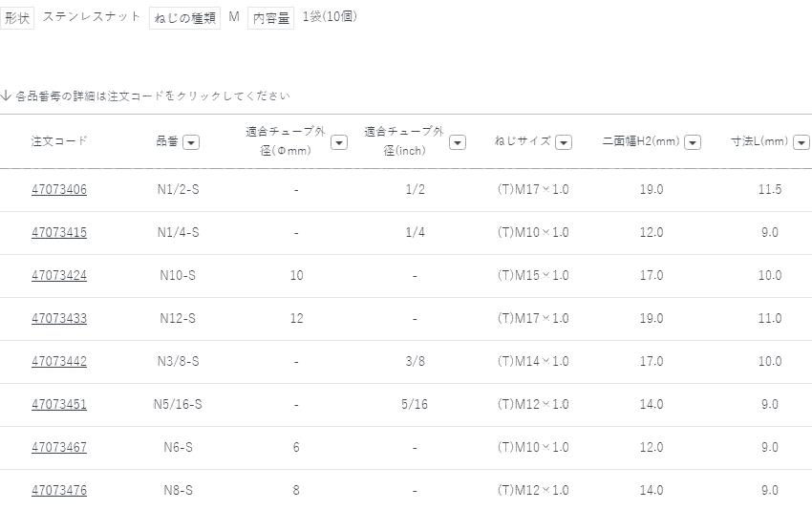Click the ねじの種類 attribute label
This screenshot has height=510, width=812.
(x=184, y=18)
